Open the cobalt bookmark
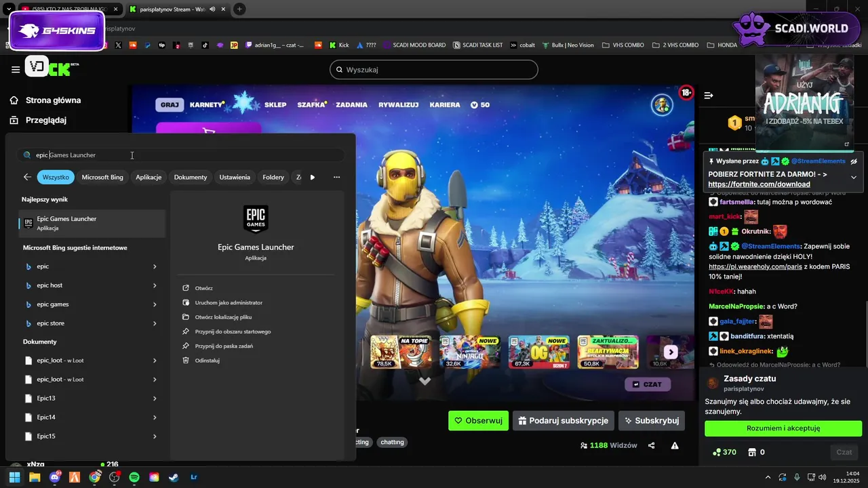868x488 pixels. point(522,45)
